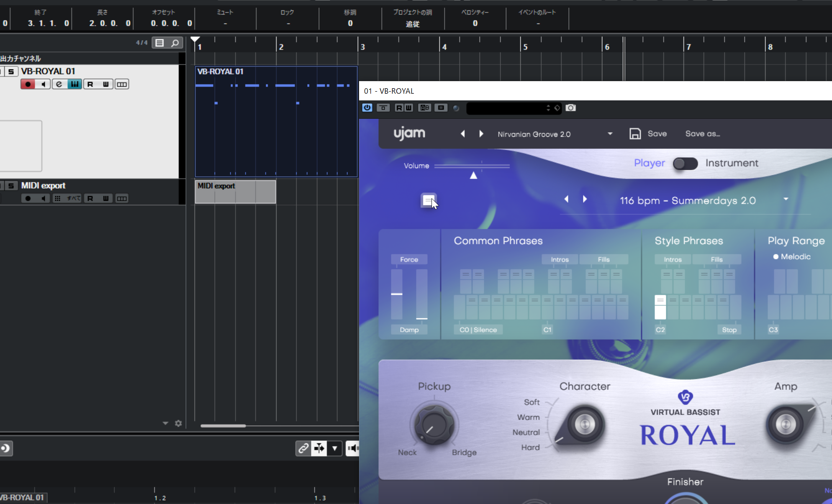
Task: Click Common Phrases Fills tab
Action: click(603, 259)
